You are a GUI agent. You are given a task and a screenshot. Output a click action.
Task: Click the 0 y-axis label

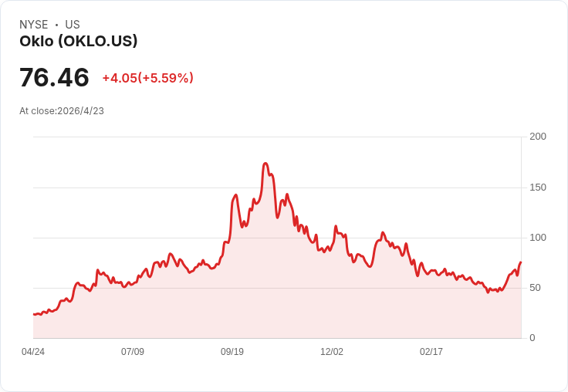[x=532, y=338]
